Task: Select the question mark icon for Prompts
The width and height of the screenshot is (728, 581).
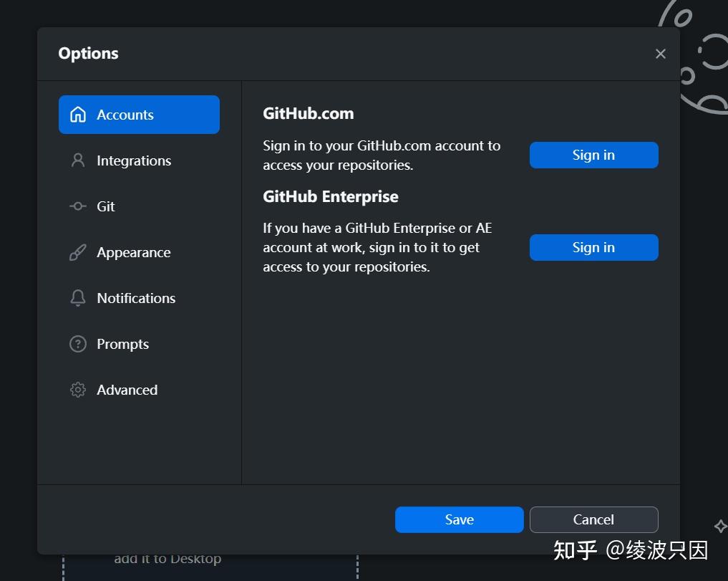Action: 78,343
